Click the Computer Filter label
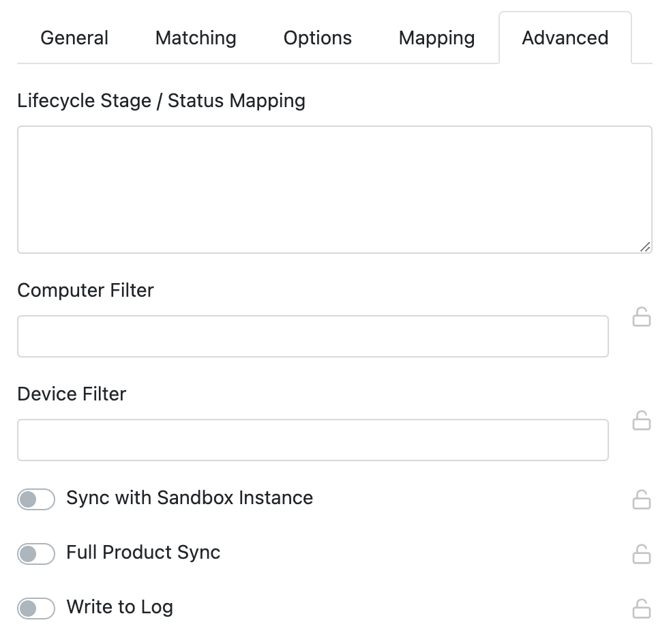The height and width of the screenshot is (644, 671). pyautogui.click(x=85, y=290)
